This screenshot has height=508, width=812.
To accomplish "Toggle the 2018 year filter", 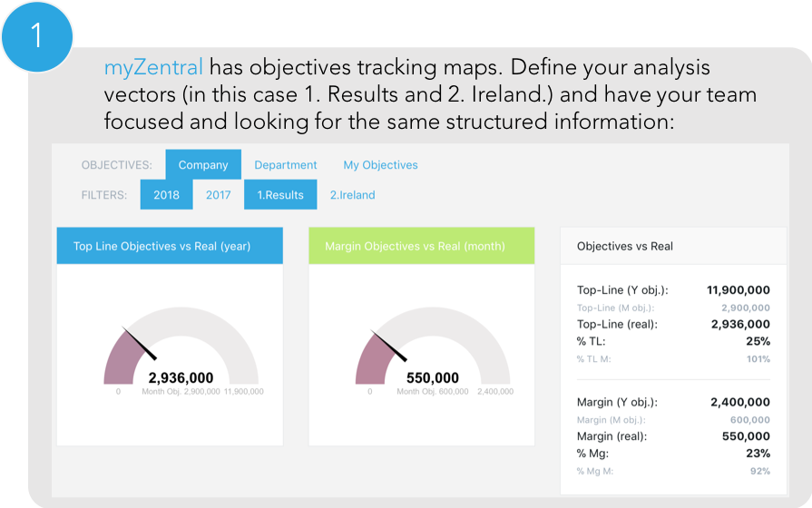I will [x=166, y=195].
